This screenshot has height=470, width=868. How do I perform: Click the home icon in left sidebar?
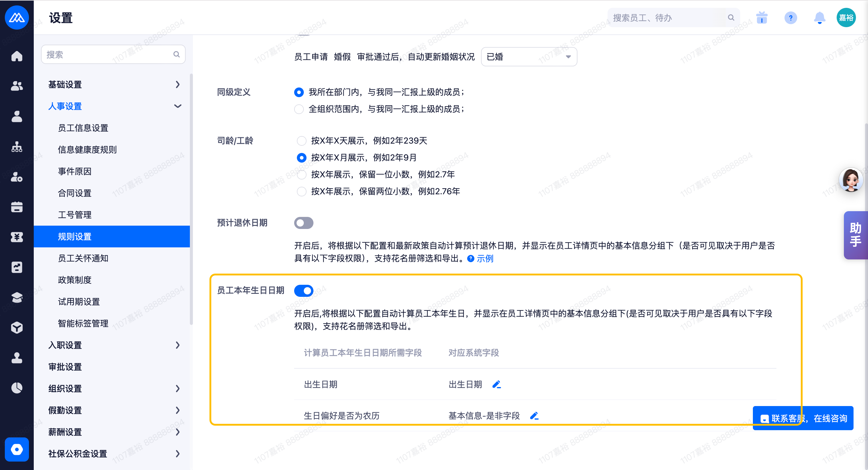pyautogui.click(x=17, y=56)
